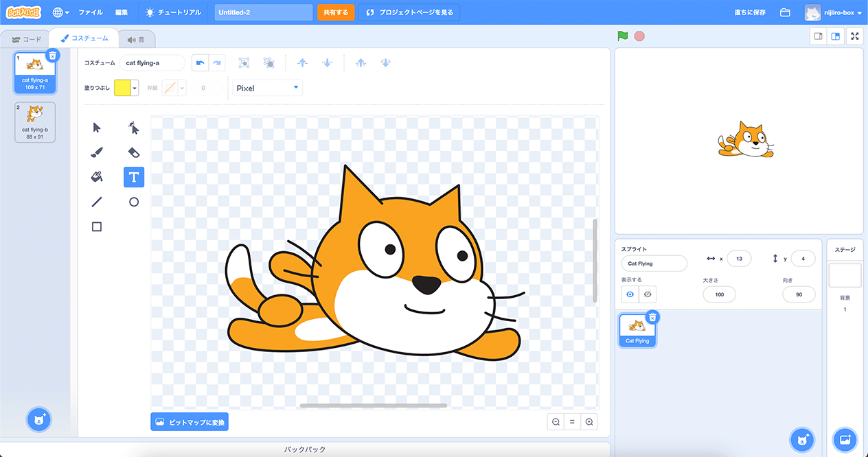
Task: Click the outline color swatch
Action: coord(170,88)
